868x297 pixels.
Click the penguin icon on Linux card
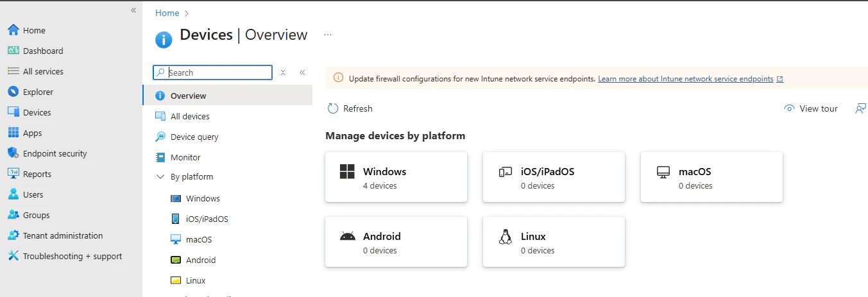[505, 237]
